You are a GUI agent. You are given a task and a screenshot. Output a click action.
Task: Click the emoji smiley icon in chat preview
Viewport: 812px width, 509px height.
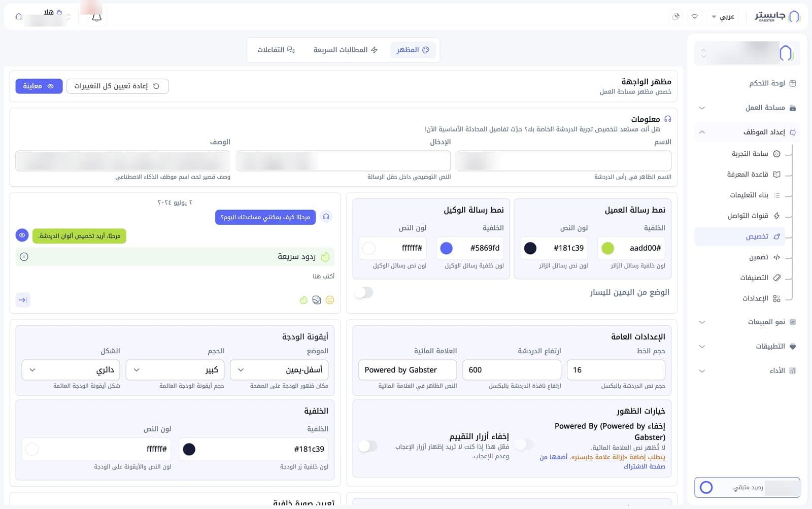(330, 300)
